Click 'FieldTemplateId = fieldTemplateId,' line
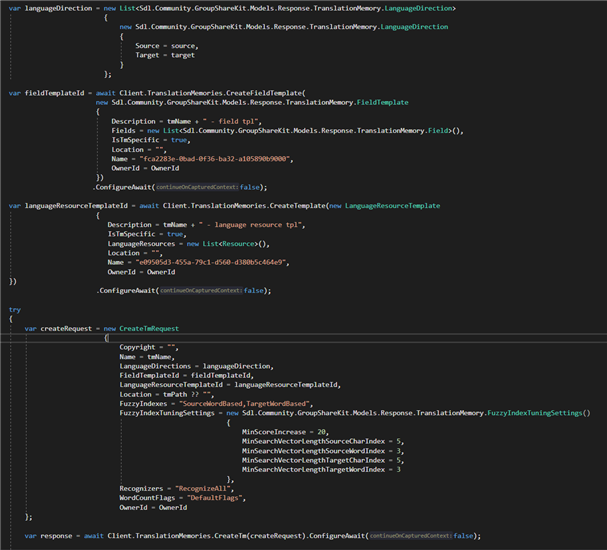Viewport: 607px width, 550px height. 187,375
